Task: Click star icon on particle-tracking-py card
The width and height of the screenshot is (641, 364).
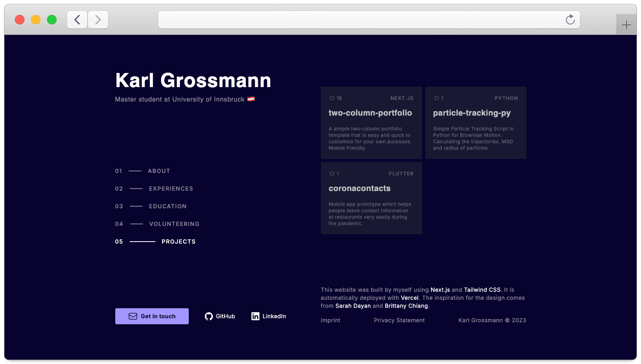Action: point(437,98)
